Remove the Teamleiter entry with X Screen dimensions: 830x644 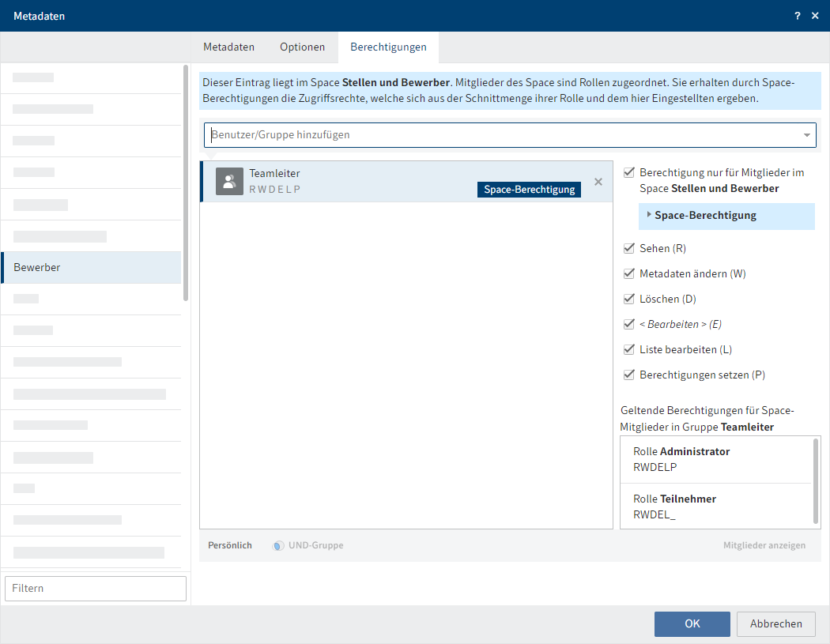click(598, 182)
